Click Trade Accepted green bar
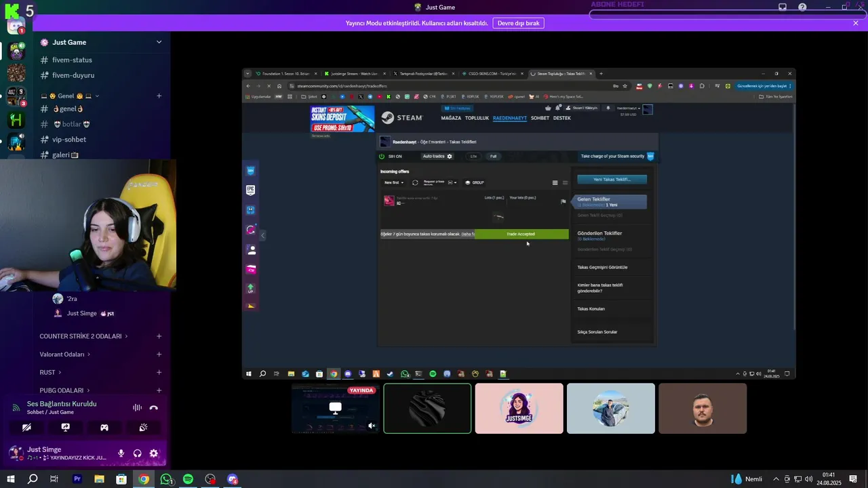Screen dimensions: 868x488 click(521, 234)
